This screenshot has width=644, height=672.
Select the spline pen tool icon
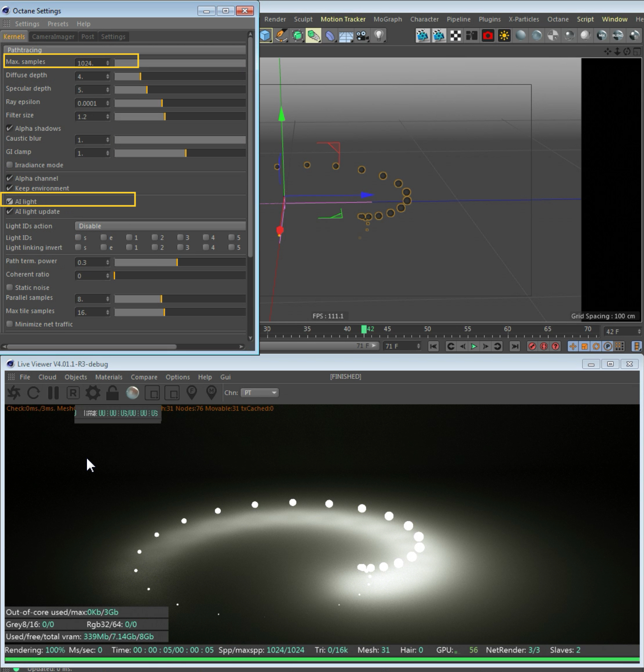[281, 36]
